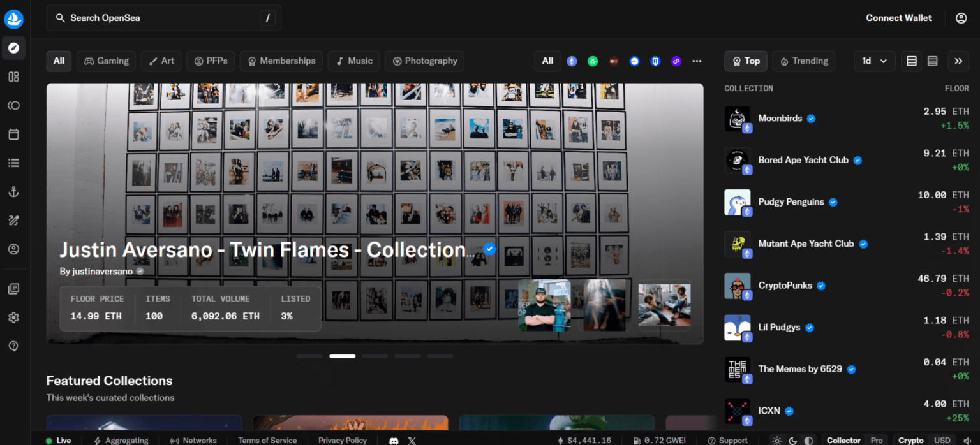
Task: Enable the dark theme moon icon
Action: pos(792,441)
